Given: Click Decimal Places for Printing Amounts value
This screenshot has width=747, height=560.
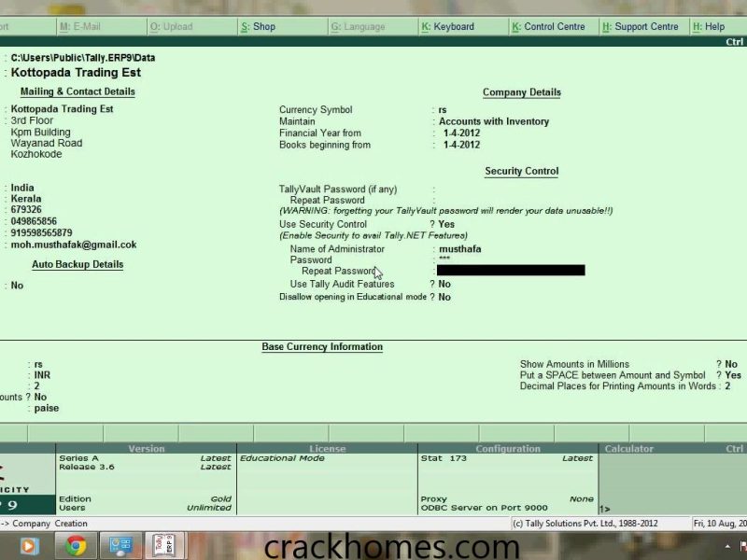Looking at the screenshot, I should click(x=728, y=386).
